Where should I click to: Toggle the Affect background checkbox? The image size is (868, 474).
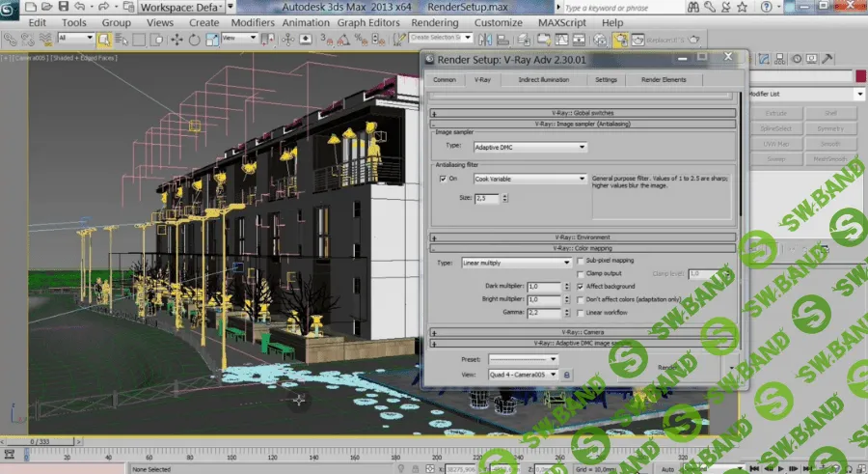tap(579, 287)
